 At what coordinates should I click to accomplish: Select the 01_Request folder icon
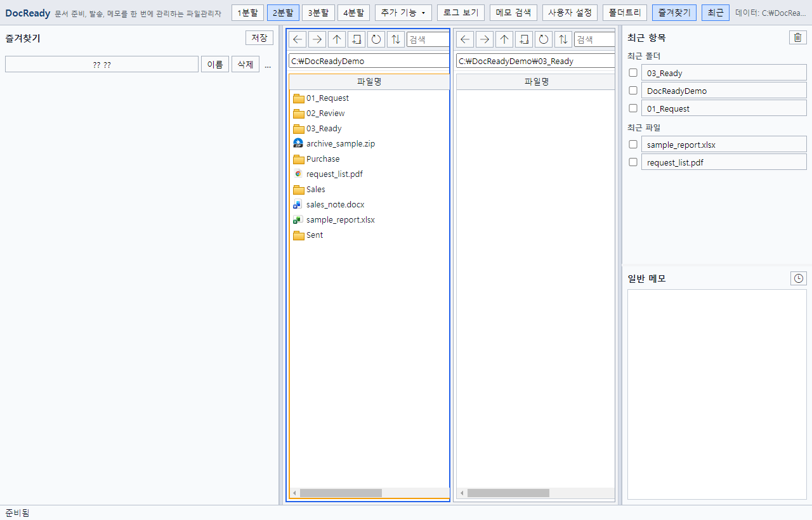[299, 98]
